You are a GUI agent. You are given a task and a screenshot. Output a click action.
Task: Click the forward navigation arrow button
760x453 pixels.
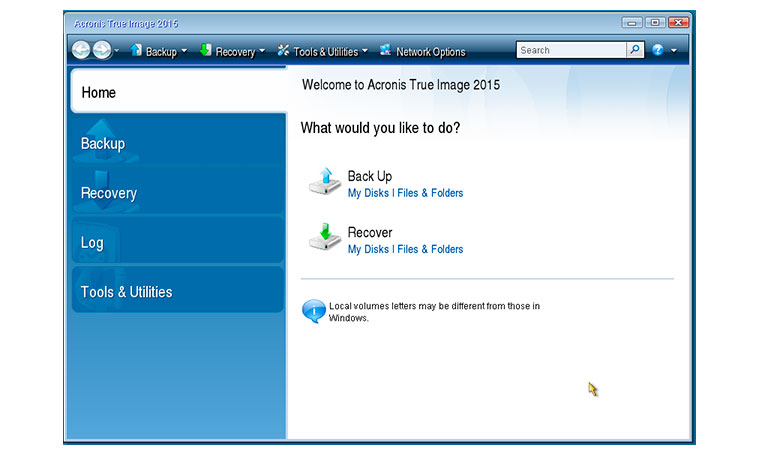[102, 50]
